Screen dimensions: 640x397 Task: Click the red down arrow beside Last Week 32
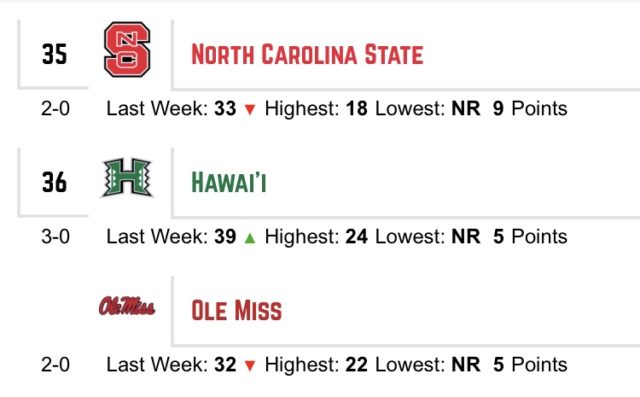(250, 366)
